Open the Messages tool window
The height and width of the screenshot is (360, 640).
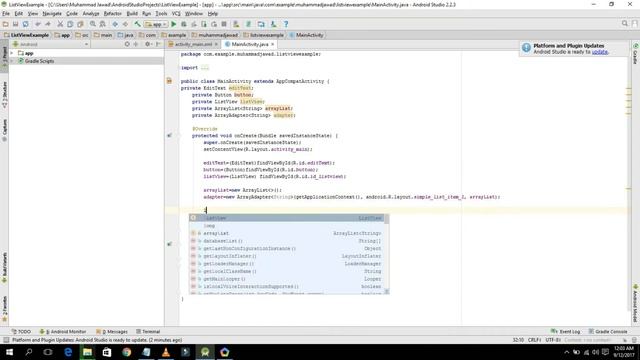click(x=112, y=331)
